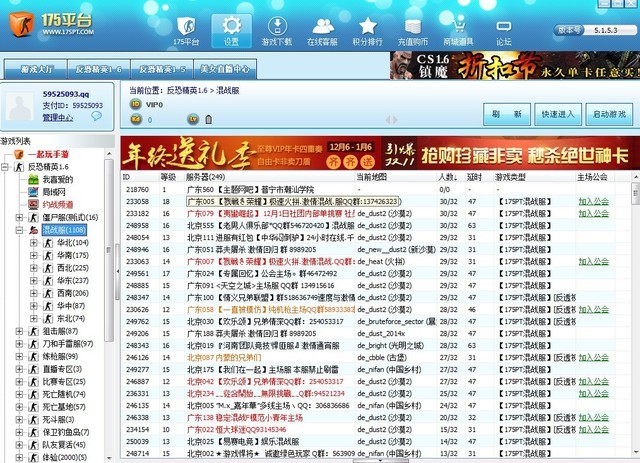Select server row 250039 北京025 易赛电竞
Screen dimensions: 640x463
[x=376, y=442]
